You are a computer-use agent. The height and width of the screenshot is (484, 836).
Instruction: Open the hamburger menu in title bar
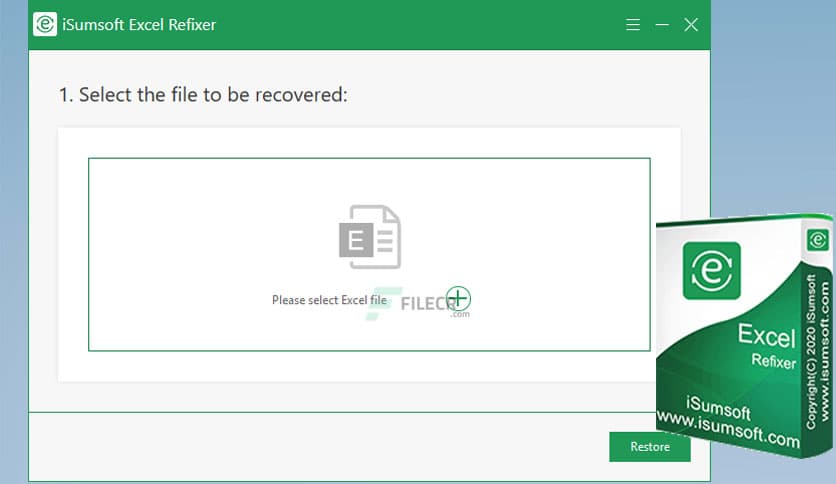point(633,25)
